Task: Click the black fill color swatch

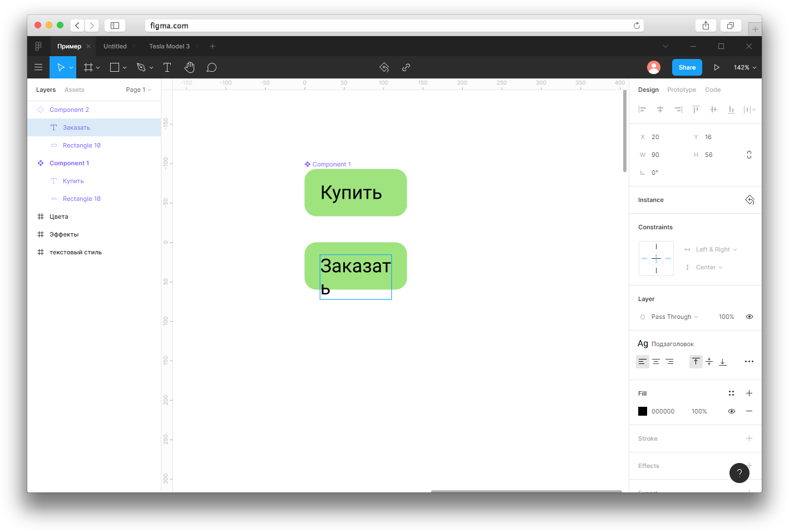Action: click(x=643, y=411)
